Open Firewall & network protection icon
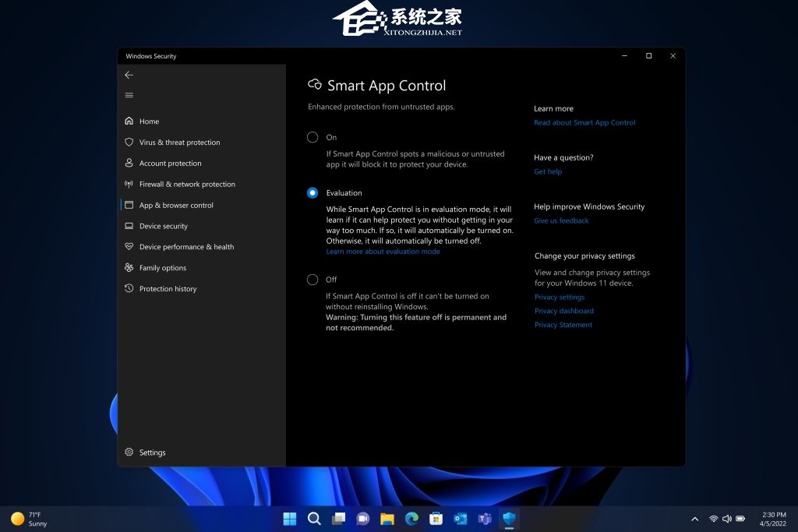Image resolution: width=798 pixels, height=532 pixels. click(129, 185)
